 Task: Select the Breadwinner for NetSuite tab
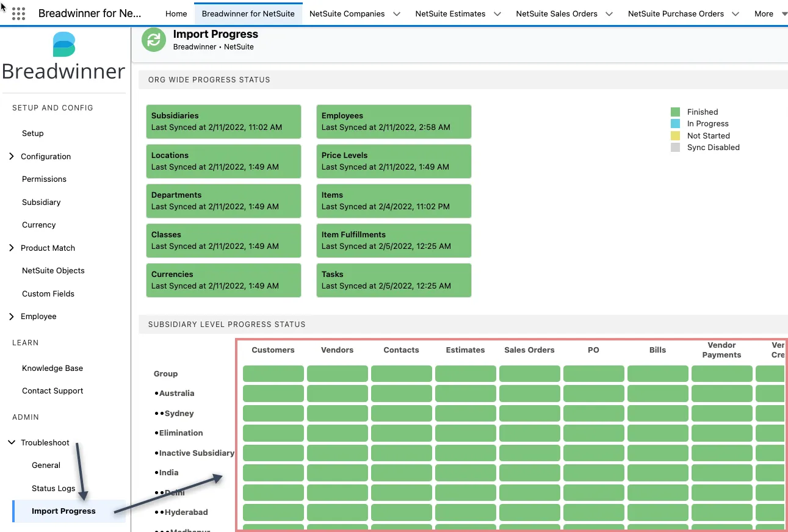click(x=248, y=13)
